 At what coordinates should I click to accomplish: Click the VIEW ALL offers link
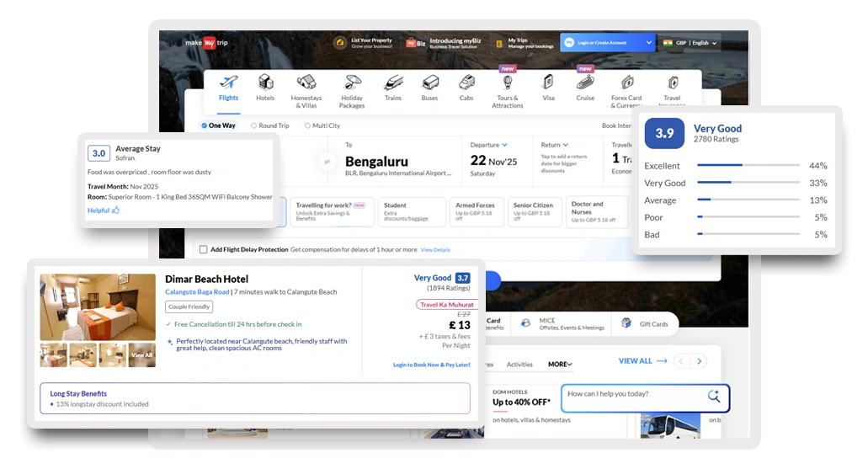coord(642,361)
